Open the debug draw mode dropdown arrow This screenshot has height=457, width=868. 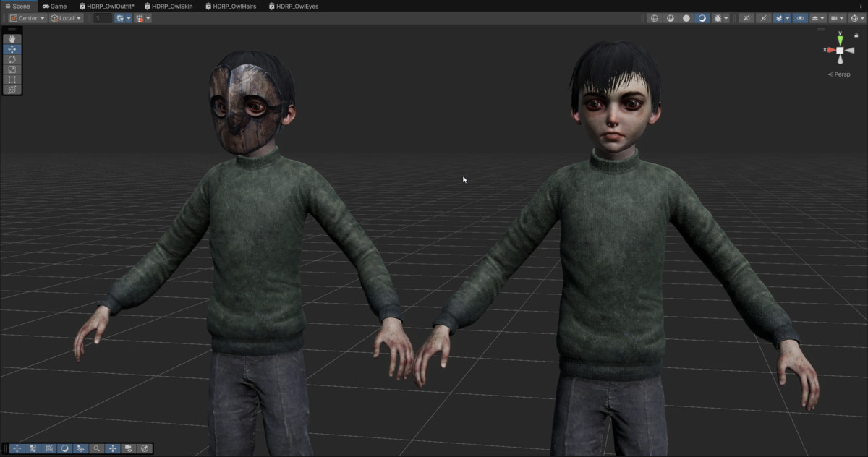pos(726,18)
